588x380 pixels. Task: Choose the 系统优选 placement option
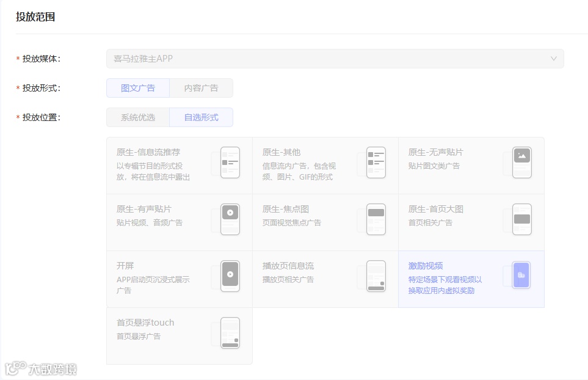[x=138, y=117]
